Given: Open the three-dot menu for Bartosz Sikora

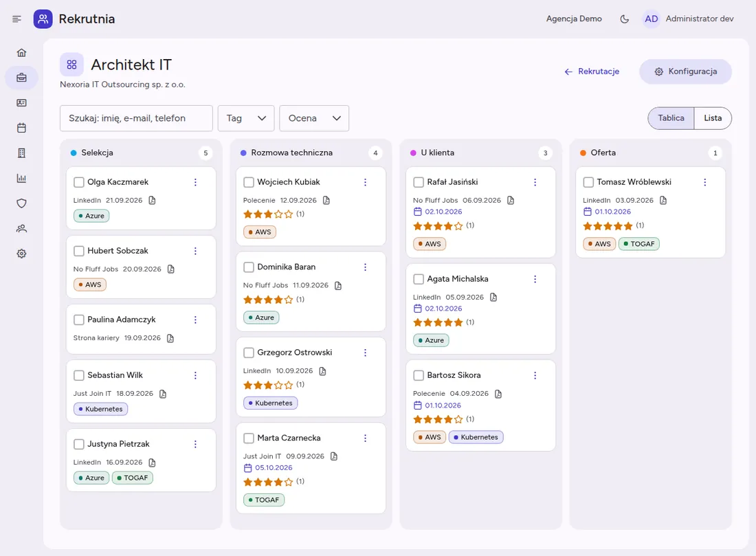Looking at the screenshot, I should coord(535,375).
